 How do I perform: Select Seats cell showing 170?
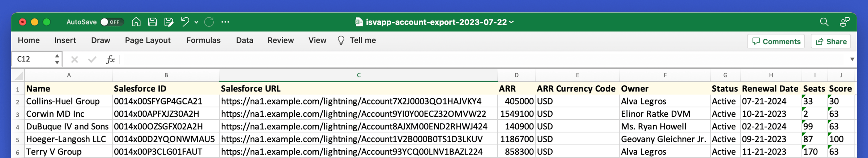point(815,152)
